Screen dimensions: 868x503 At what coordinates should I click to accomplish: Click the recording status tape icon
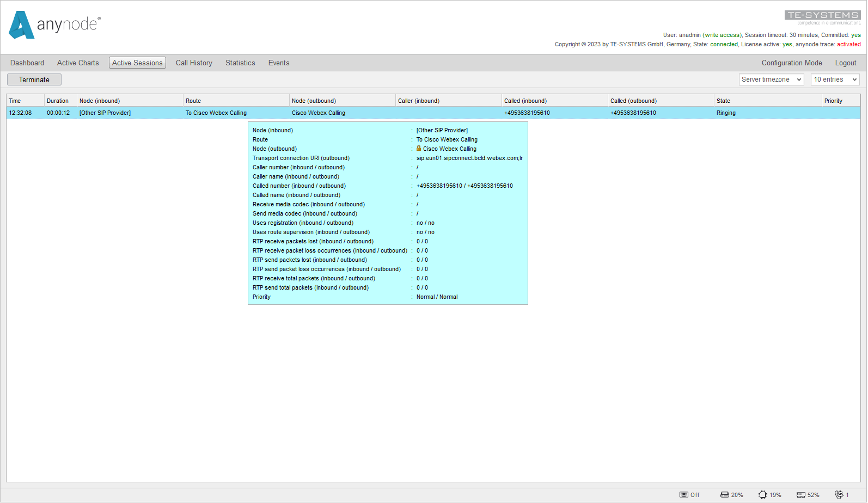684,495
